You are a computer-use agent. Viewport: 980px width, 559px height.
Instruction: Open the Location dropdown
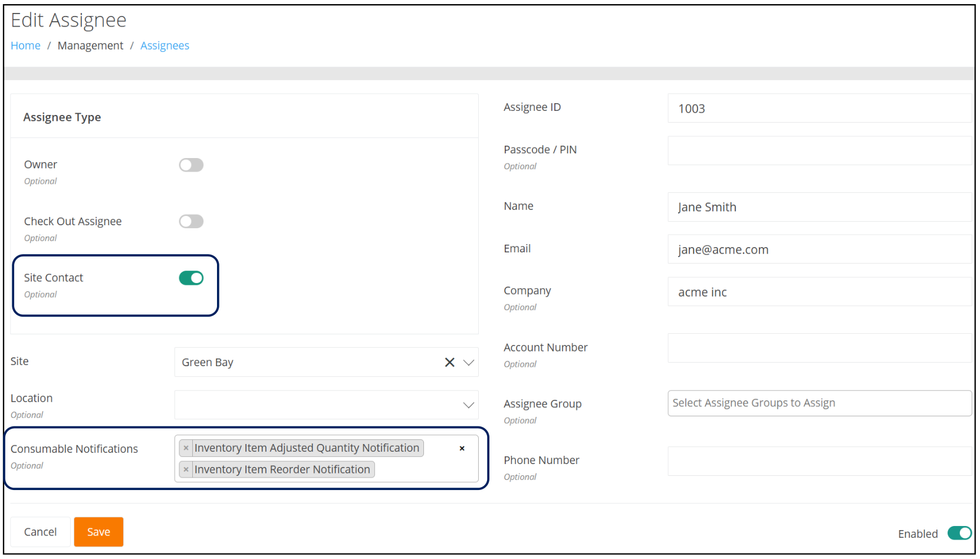[326, 405]
